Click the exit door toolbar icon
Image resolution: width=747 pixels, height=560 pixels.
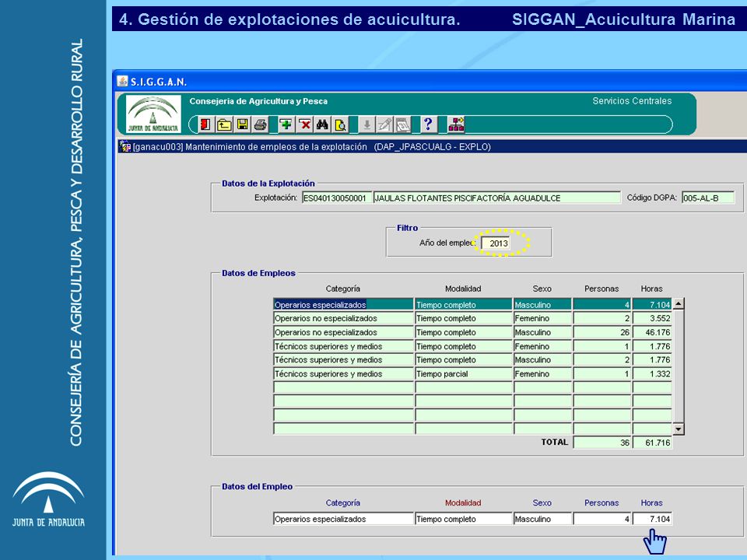205,124
